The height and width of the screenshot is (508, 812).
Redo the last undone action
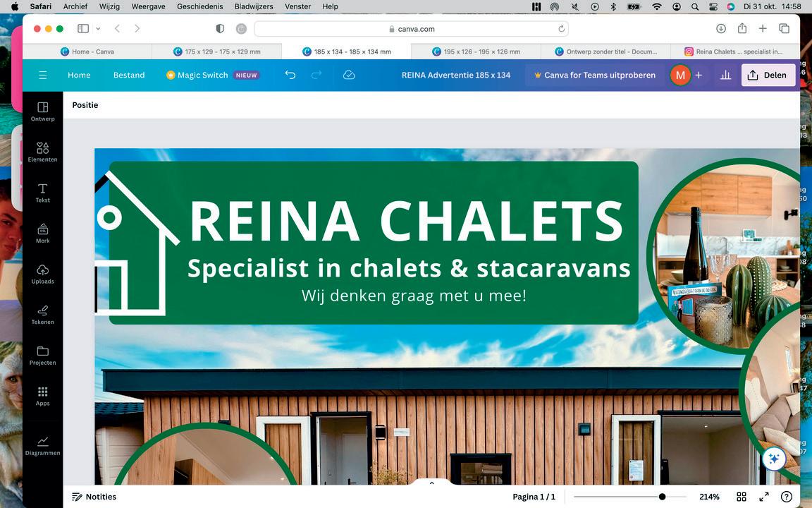316,75
